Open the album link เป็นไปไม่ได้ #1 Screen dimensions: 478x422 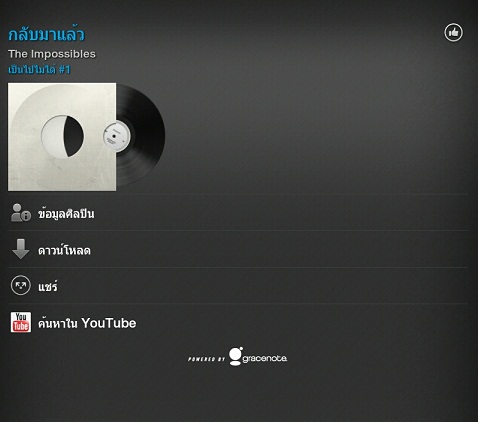pos(39,69)
